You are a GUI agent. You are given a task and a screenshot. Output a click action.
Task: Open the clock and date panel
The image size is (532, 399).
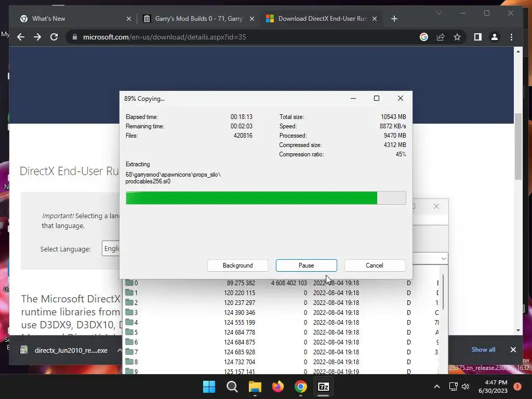pyautogui.click(x=493, y=387)
